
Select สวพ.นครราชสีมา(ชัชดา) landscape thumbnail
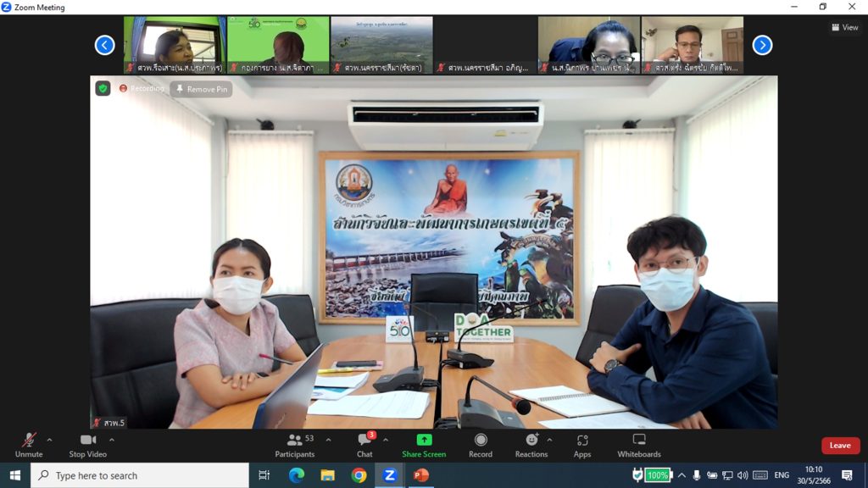point(382,45)
